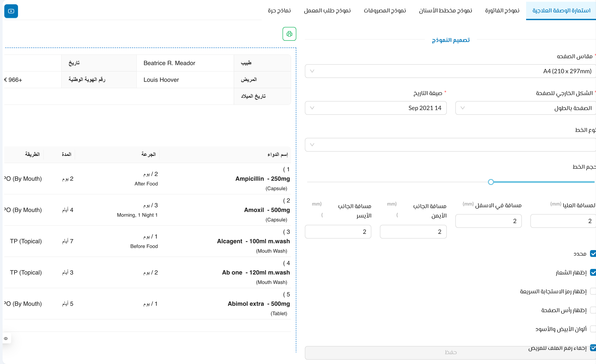The height and width of the screenshot is (364, 596).
Task: Toggle the محدد checkbox
Action: tap(593, 254)
